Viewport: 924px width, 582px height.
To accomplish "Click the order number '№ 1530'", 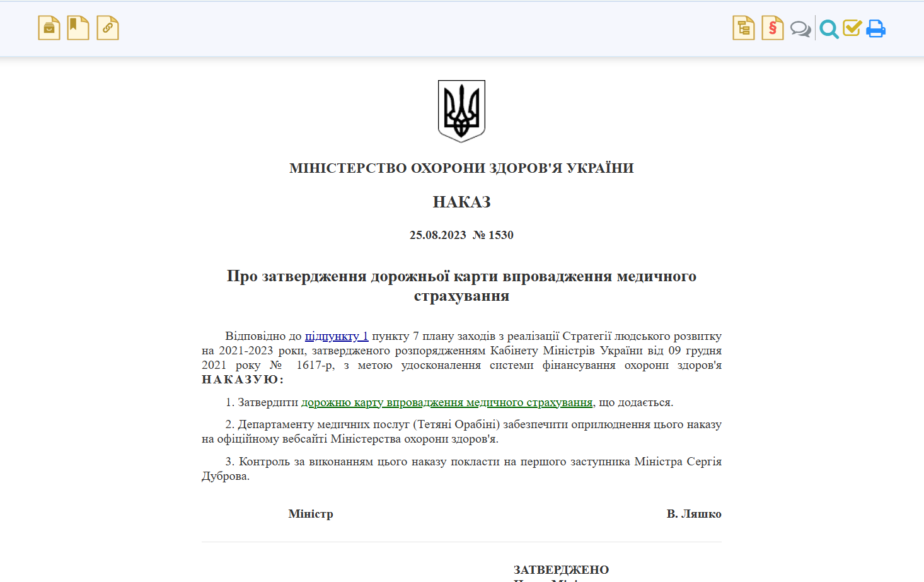I will [493, 235].
